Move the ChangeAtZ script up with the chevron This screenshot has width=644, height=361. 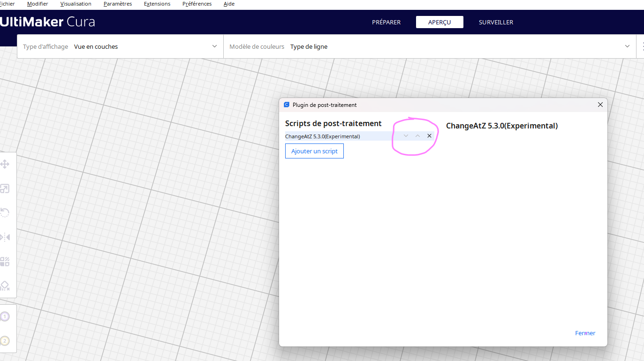417,135
